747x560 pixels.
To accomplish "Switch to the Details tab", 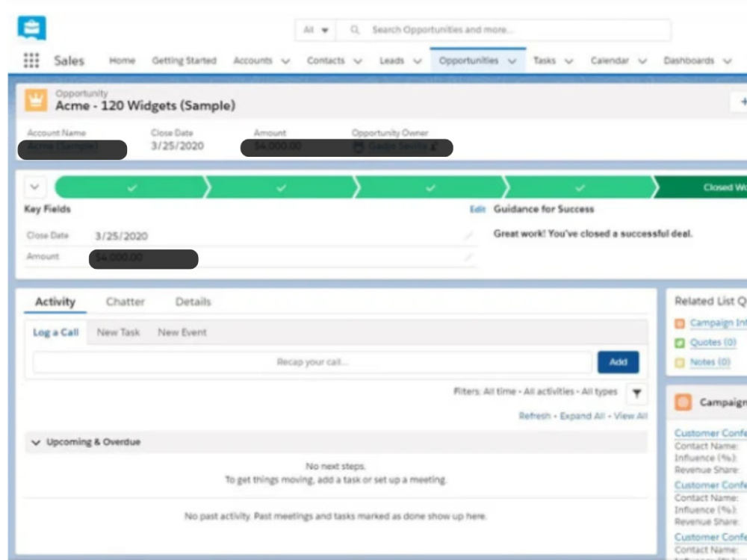I will 193,302.
